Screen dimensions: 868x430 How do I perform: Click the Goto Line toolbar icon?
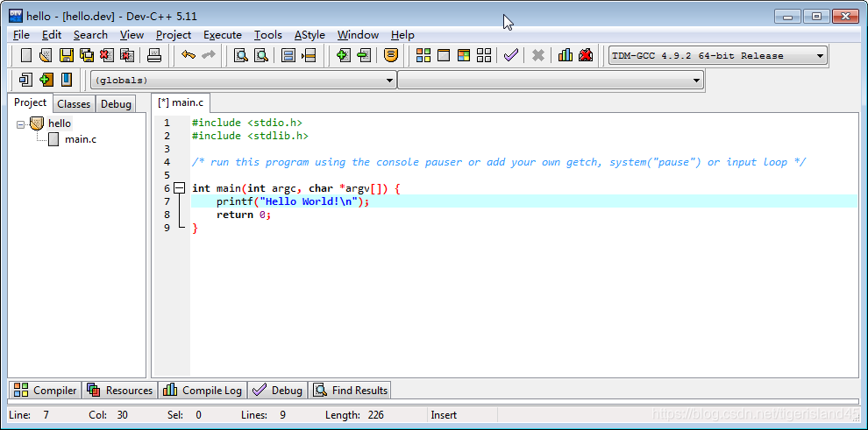point(309,55)
